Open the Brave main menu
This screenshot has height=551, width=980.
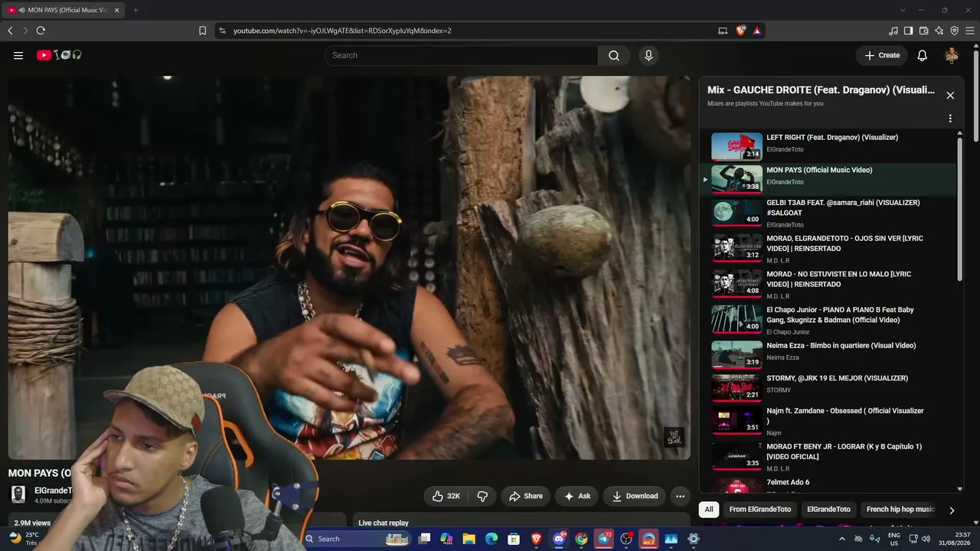970,31
